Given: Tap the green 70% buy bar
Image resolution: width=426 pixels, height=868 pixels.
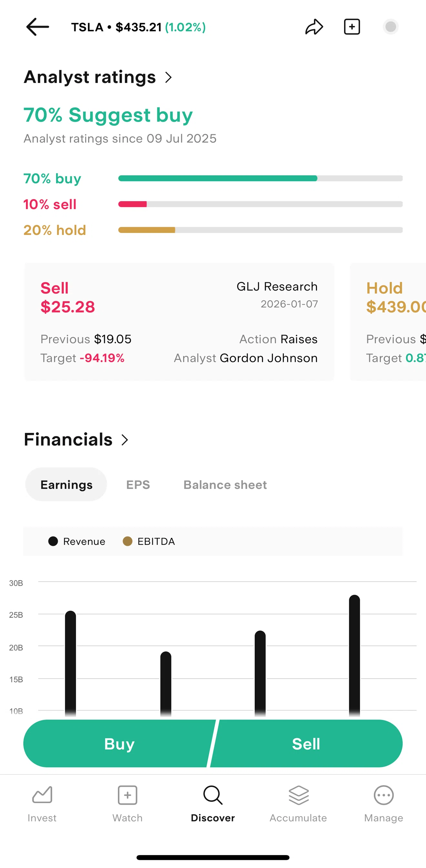Looking at the screenshot, I should (218, 178).
